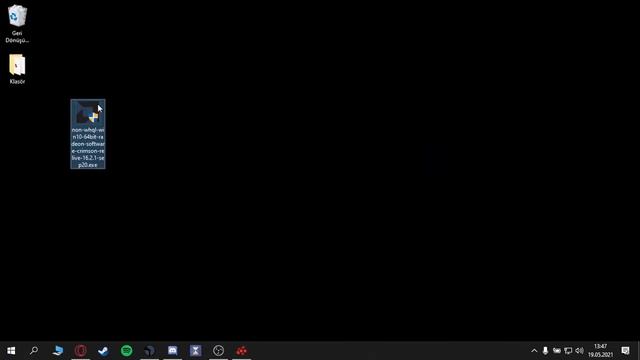Open Spotify from the taskbar
This screenshot has height=360, width=640.
(x=127, y=351)
